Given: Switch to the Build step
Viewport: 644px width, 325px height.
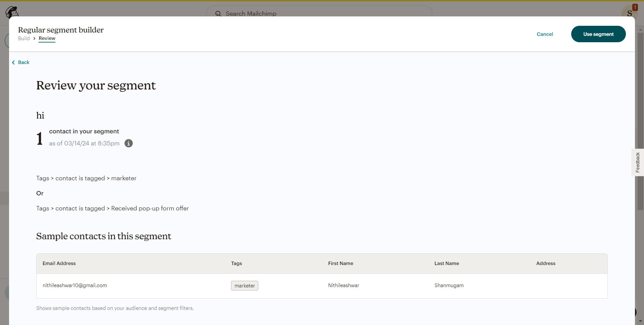Looking at the screenshot, I should pyautogui.click(x=24, y=39).
